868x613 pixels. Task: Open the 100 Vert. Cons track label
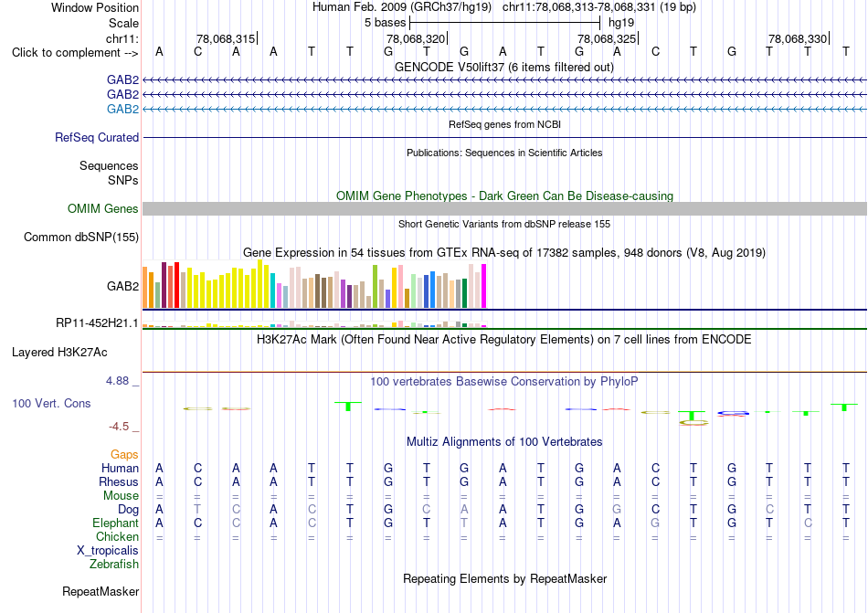(51, 403)
